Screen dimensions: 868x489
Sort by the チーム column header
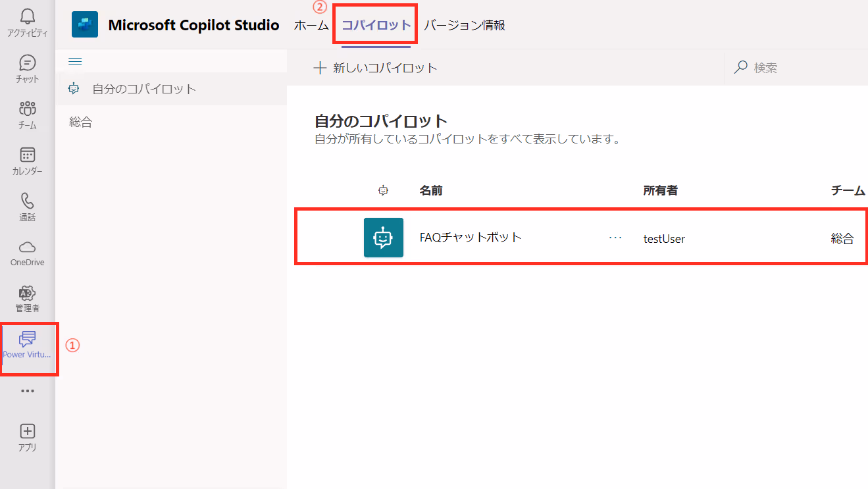click(x=848, y=191)
